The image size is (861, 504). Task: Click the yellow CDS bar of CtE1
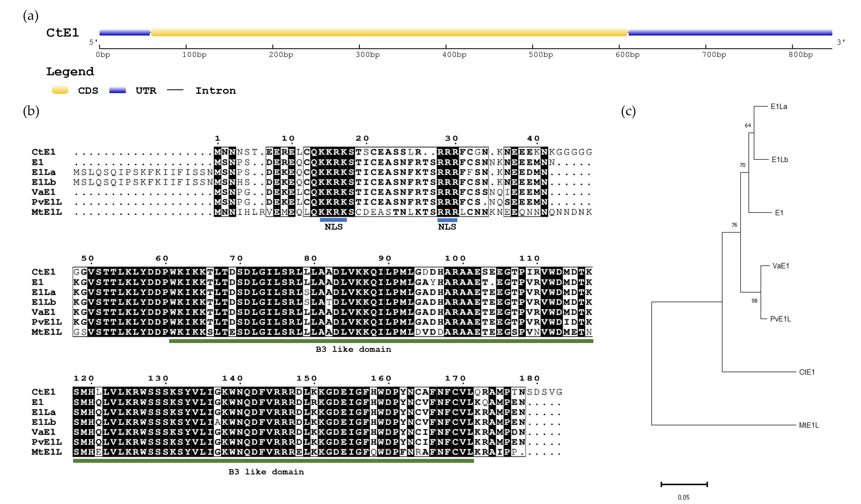(x=389, y=33)
